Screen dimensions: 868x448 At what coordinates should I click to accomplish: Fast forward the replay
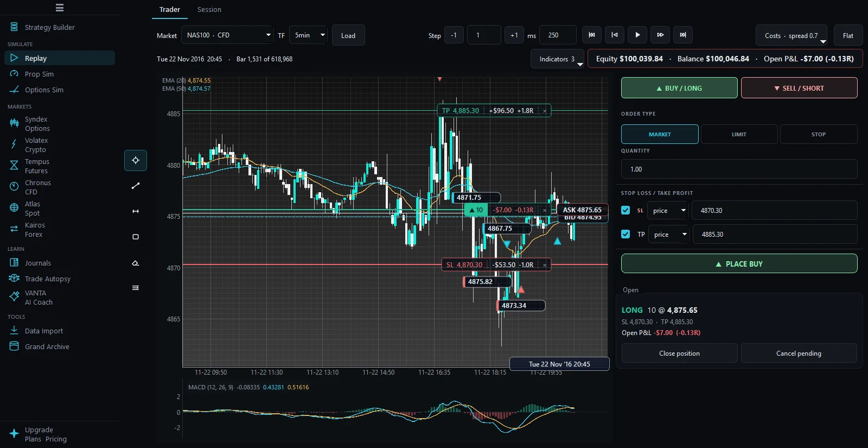click(x=660, y=35)
